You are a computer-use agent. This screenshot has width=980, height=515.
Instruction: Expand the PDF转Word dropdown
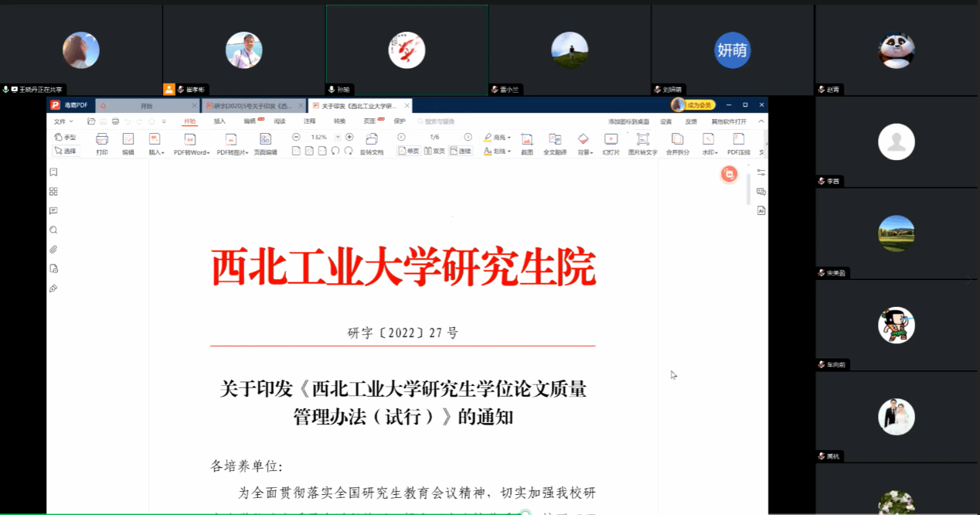209,153
